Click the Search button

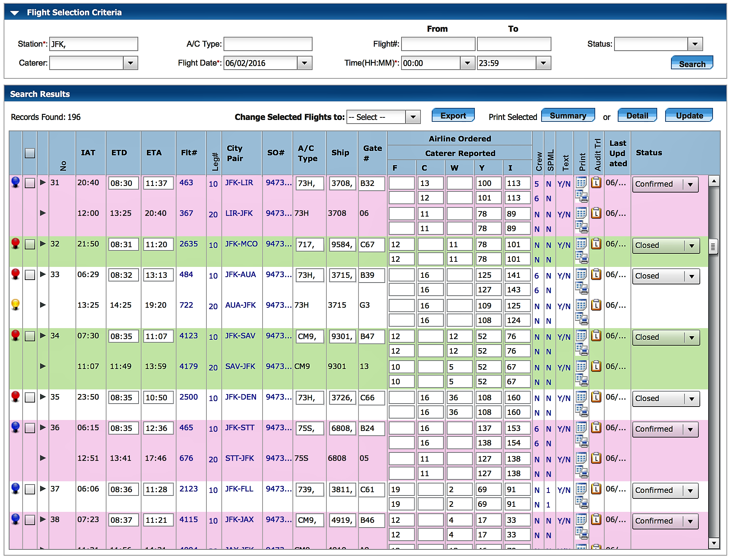(692, 63)
